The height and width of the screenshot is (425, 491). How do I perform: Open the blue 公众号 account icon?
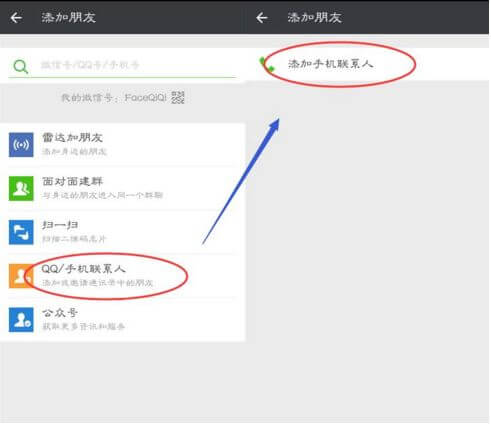pos(21,320)
